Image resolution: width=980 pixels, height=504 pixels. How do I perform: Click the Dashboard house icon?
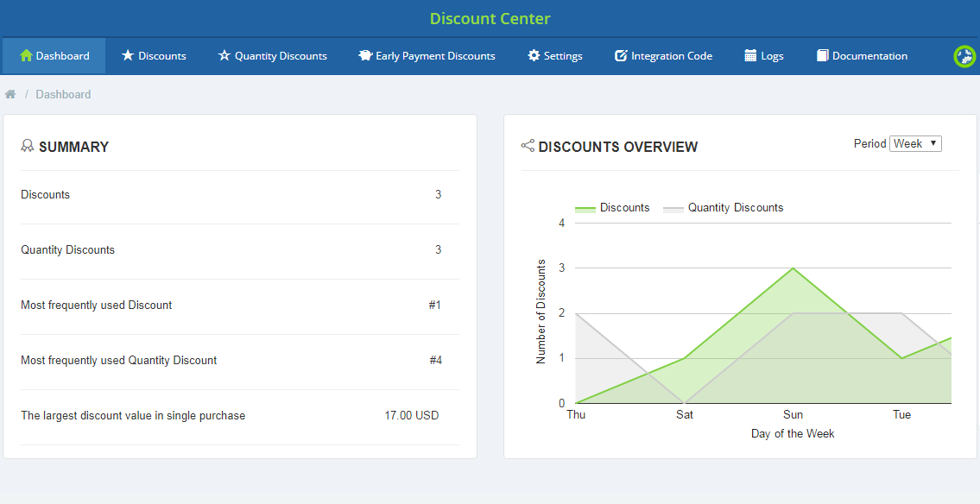click(x=26, y=56)
